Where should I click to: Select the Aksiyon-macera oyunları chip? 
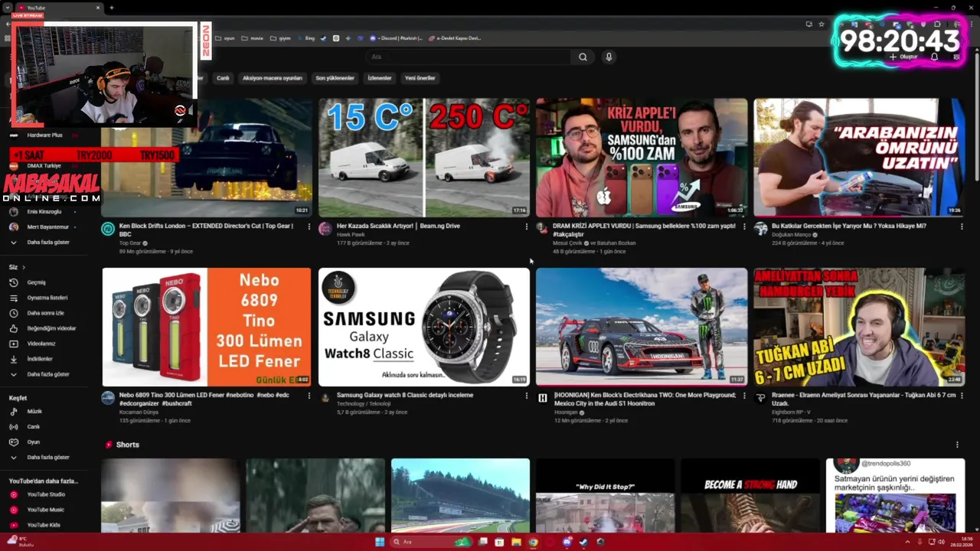point(273,78)
